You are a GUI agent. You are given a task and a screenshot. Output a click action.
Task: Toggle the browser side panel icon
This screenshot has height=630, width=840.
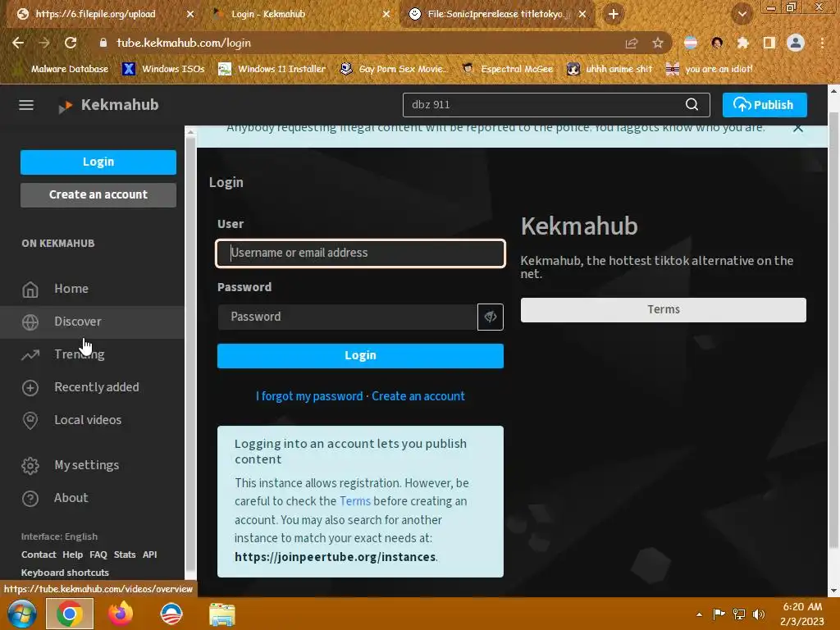(x=769, y=43)
